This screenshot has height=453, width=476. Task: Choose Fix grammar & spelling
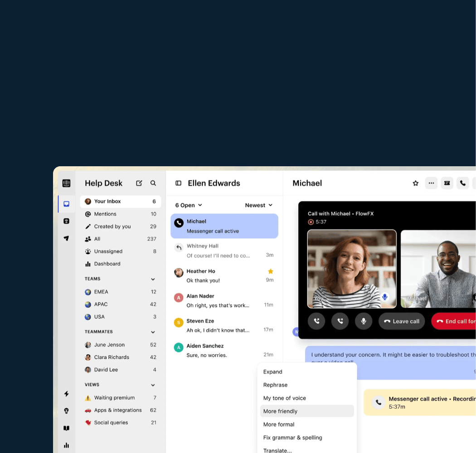(x=307, y=438)
